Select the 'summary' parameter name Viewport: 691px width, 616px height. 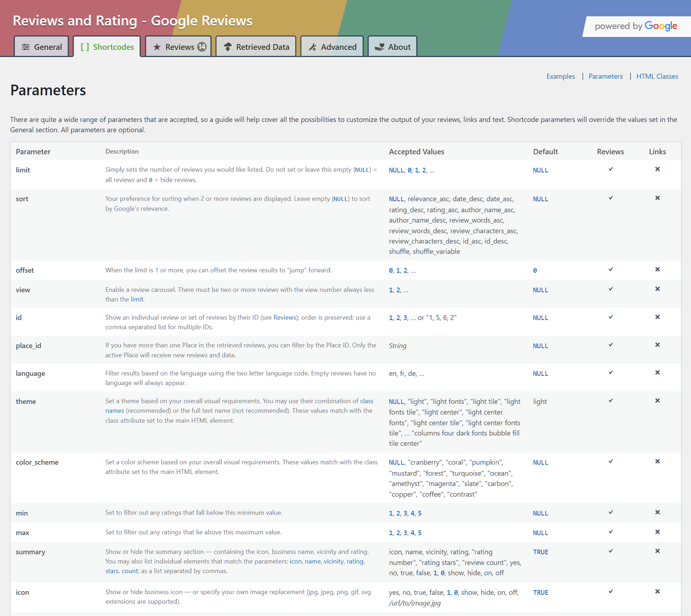30,552
